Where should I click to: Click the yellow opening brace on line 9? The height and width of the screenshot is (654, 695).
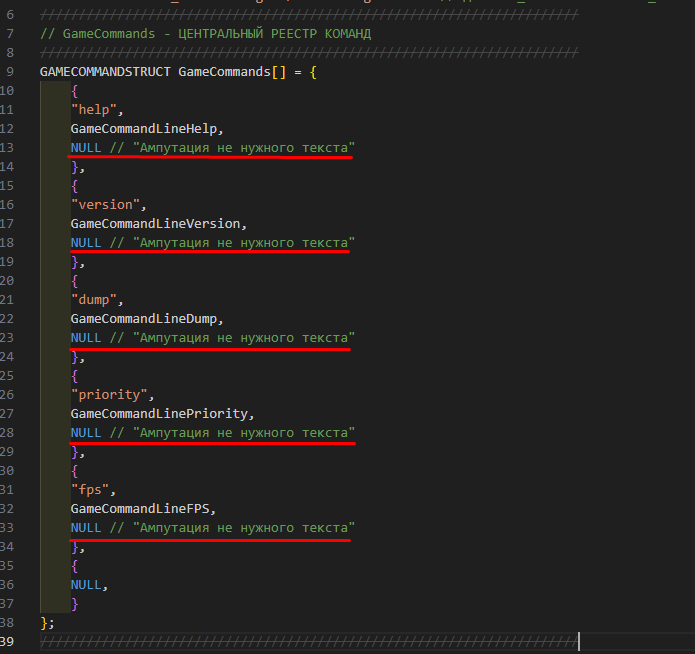pos(313,72)
